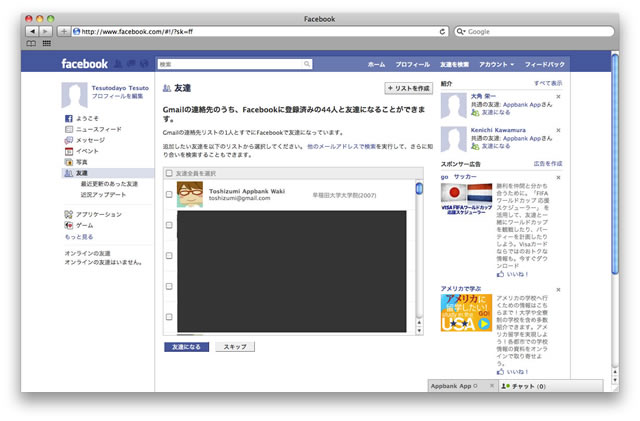Click the page vertical scrollbar thumb
The image size is (640, 421).
tap(615, 163)
